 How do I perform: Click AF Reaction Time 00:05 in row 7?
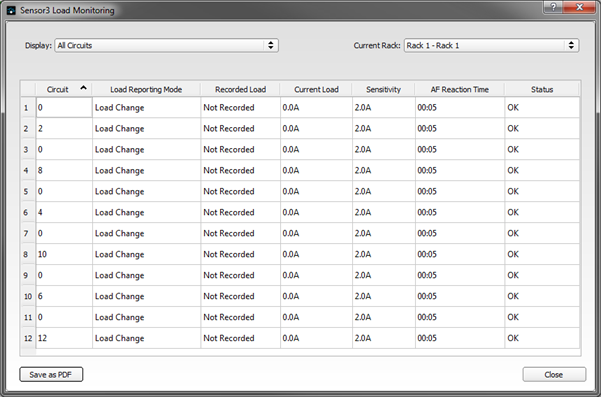[460, 233]
